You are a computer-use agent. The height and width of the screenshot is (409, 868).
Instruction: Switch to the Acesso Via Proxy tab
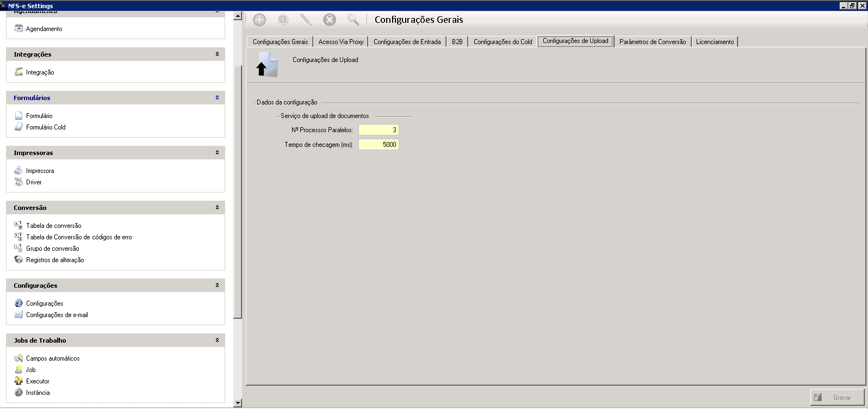click(341, 42)
